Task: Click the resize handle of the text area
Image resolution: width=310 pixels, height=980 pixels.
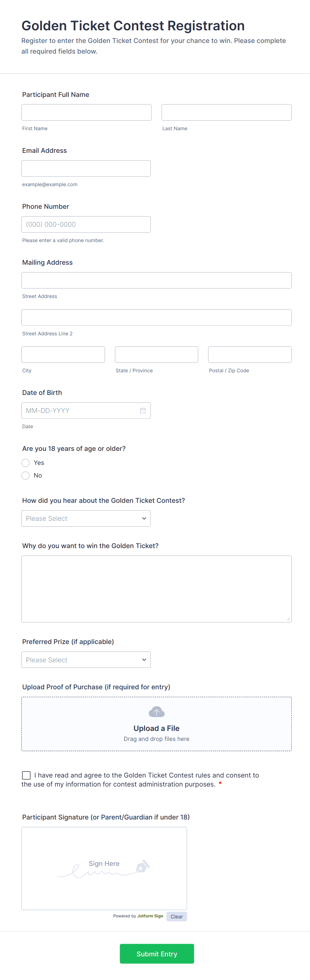Action: pyautogui.click(x=288, y=619)
